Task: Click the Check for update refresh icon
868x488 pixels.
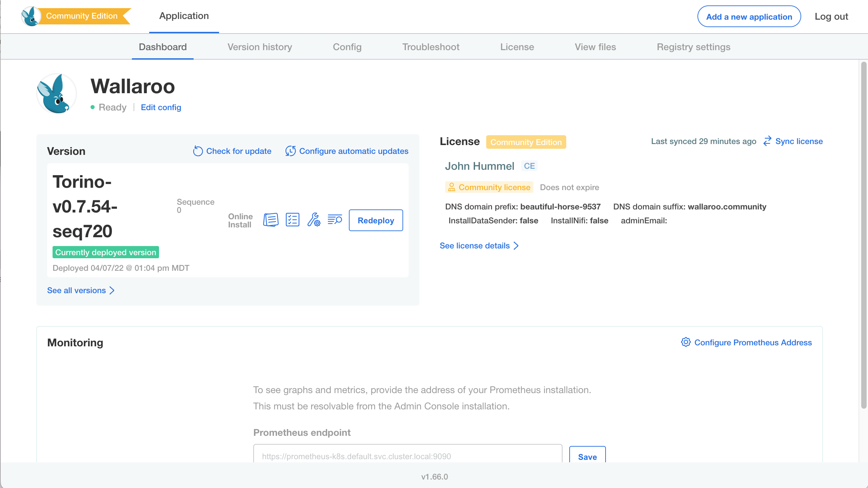Action: point(198,151)
